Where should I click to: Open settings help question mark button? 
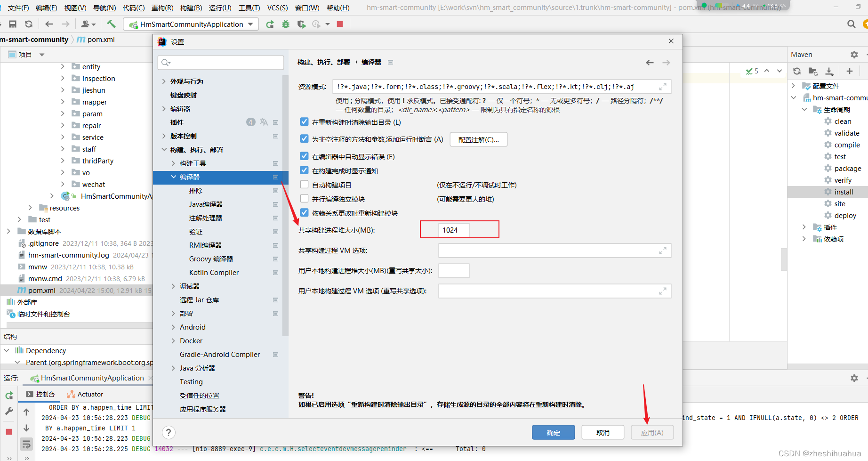(169, 432)
